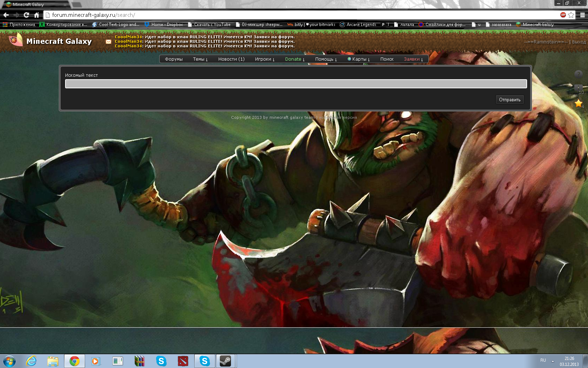The height and width of the screenshot is (368, 588).
Task: Click the RU language indicator in tray
Action: coord(543,360)
